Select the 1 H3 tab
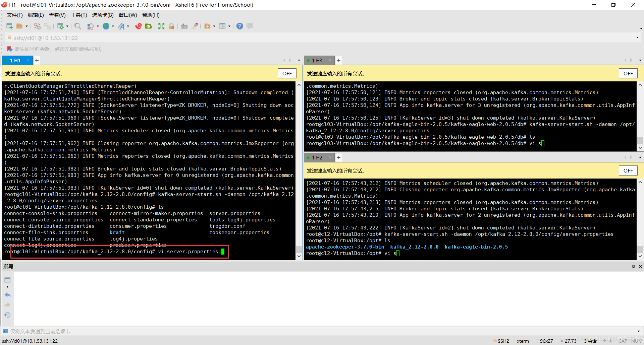This screenshot has width=644, height=345. click(x=317, y=60)
